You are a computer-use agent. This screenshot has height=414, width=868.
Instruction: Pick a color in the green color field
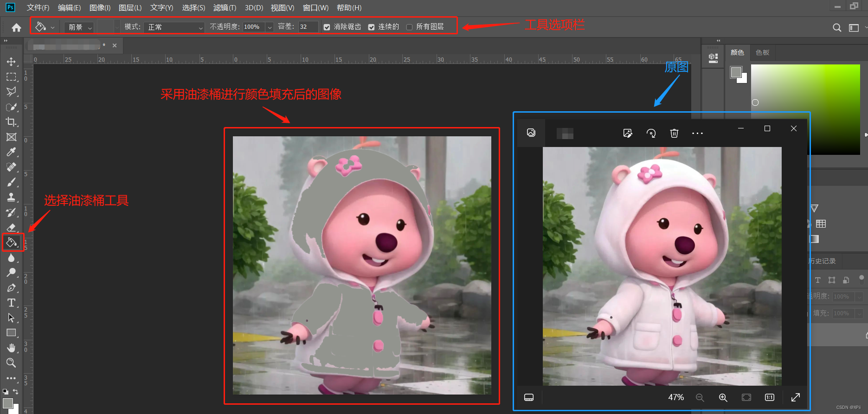(x=805, y=109)
